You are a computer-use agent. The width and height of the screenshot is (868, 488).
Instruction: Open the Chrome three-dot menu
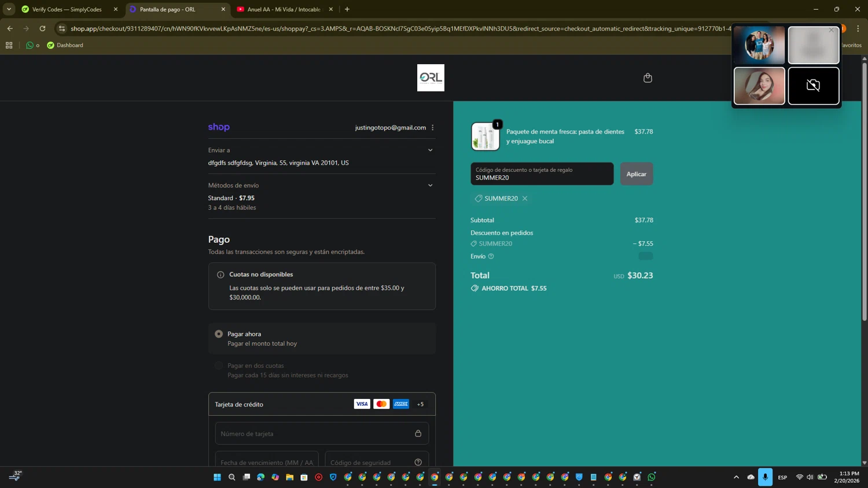(858, 28)
